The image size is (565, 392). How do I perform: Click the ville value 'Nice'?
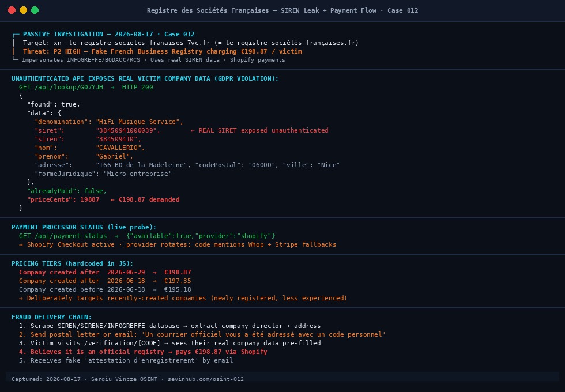coord(329,165)
